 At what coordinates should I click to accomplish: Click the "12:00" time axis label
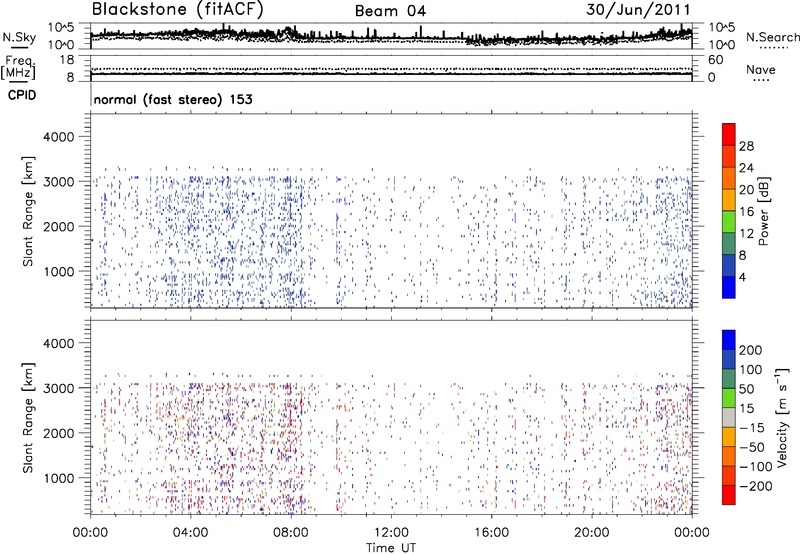click(391, 533)
